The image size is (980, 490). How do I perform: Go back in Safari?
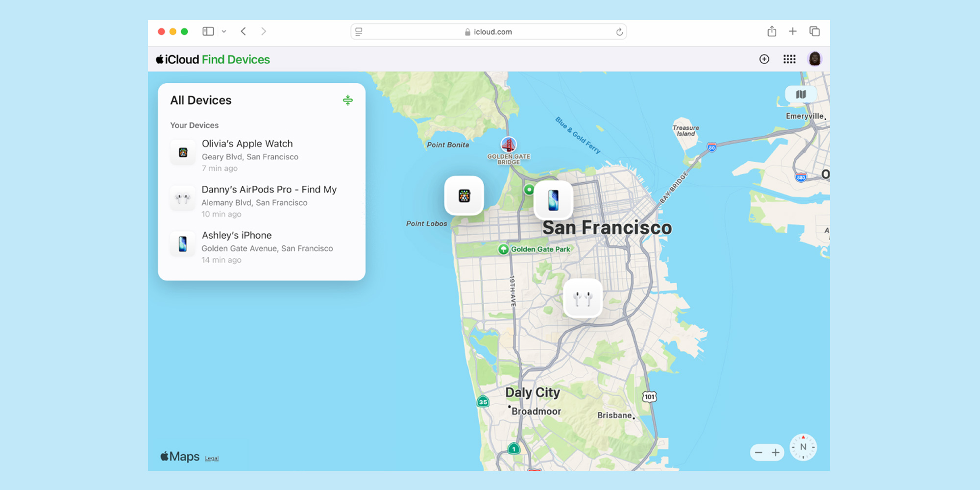click(x=244, y=31)
